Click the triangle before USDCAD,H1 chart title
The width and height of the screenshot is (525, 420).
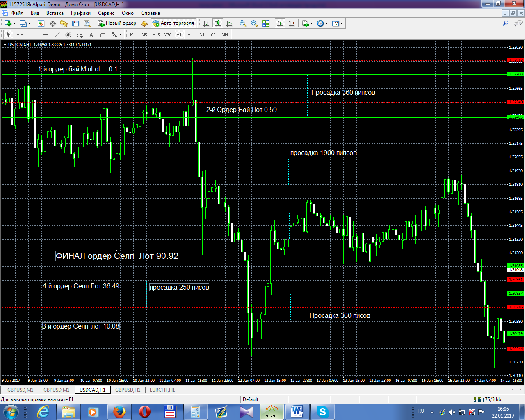click(5, 44)
